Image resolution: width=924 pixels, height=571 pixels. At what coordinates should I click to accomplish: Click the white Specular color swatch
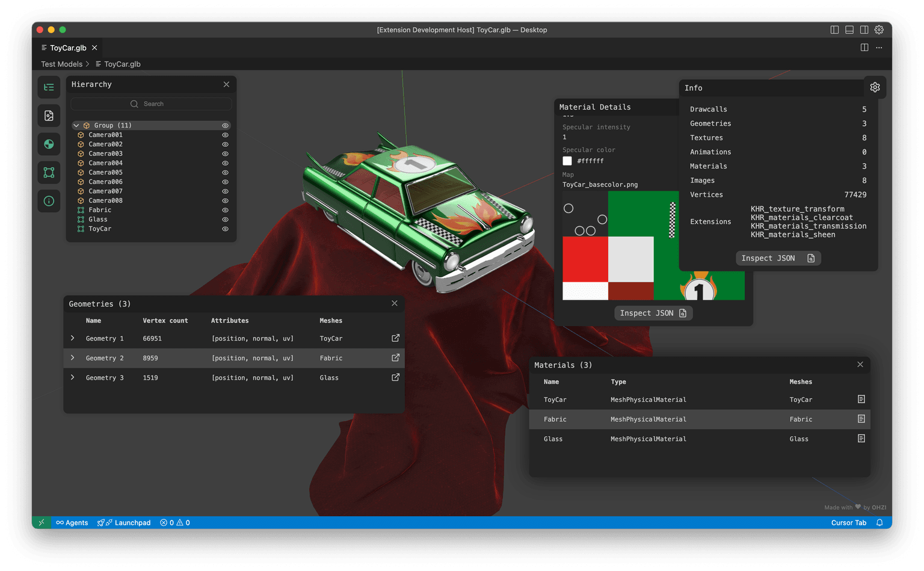click(x=567, y=161)
